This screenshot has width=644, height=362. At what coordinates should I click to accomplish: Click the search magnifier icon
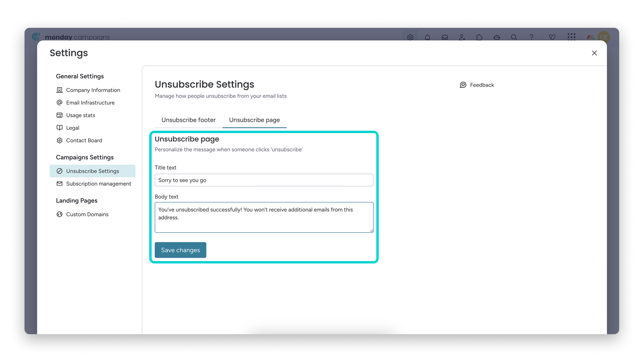[514, 37]
